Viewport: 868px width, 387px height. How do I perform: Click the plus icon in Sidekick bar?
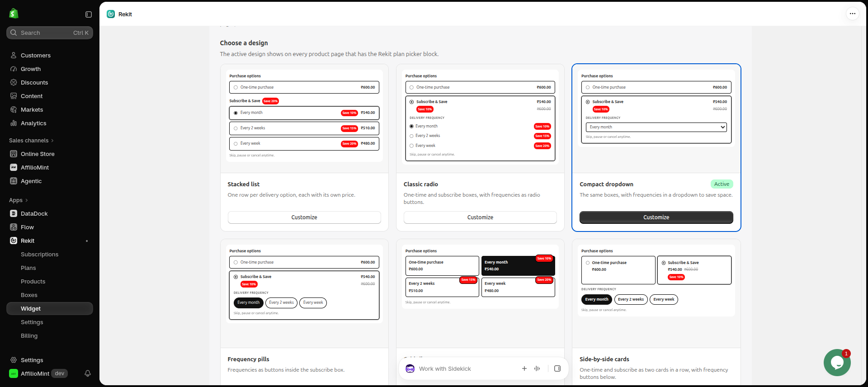pyautogui.click(x=524, y=368)
